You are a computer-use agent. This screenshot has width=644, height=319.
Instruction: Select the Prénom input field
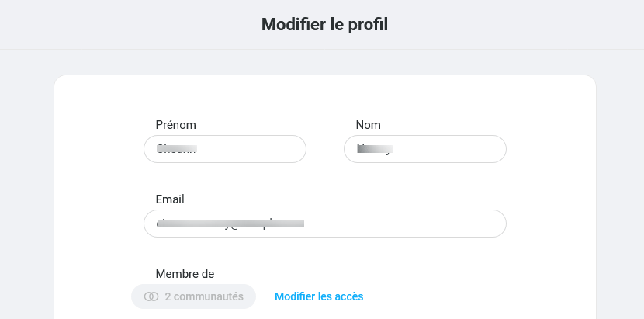225,149
